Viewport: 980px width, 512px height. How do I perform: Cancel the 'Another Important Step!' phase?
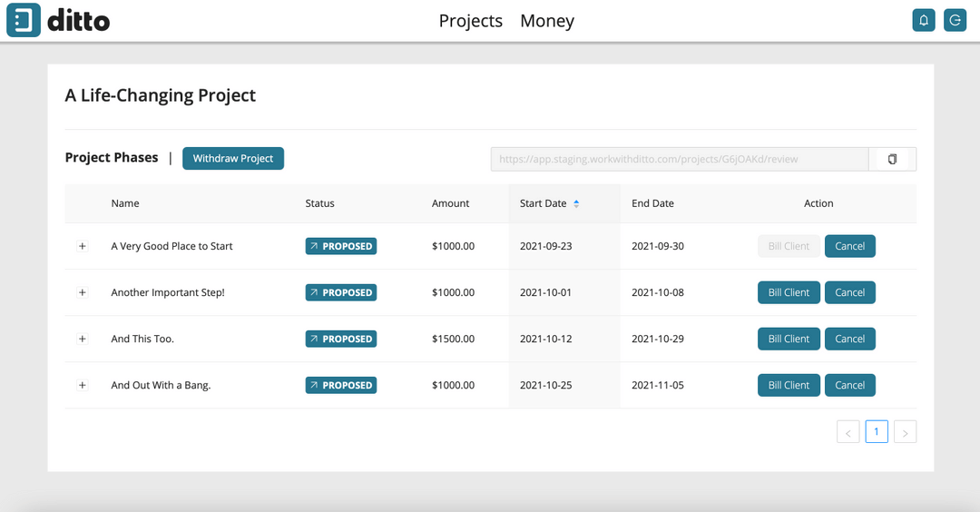pos(850,292)
